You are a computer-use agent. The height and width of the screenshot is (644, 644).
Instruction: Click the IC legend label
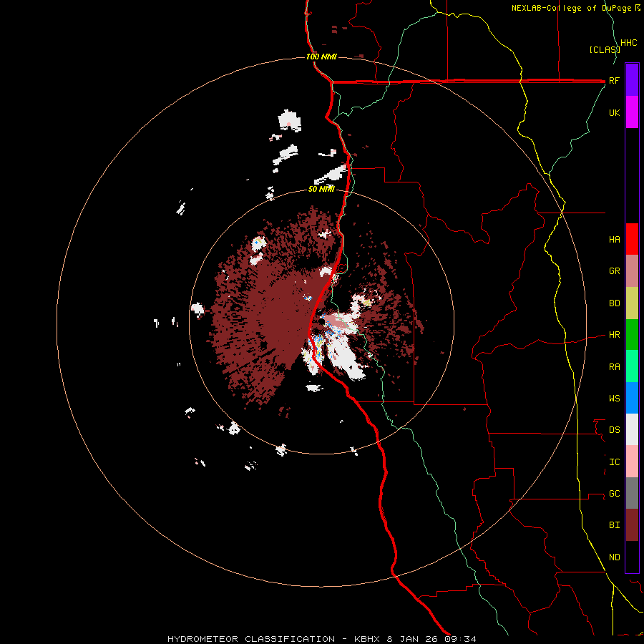tap(614, 462)
